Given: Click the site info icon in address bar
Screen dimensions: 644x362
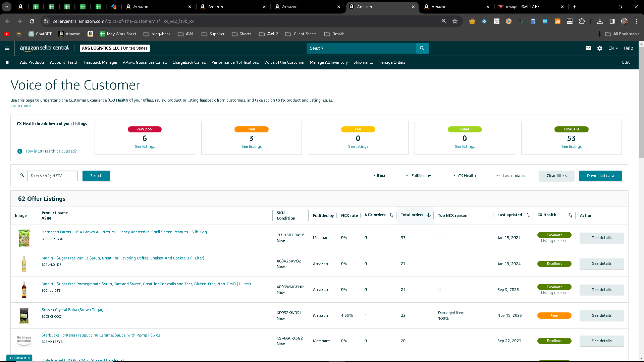Looking at the screenshot, I should click(x=46, y=21).
